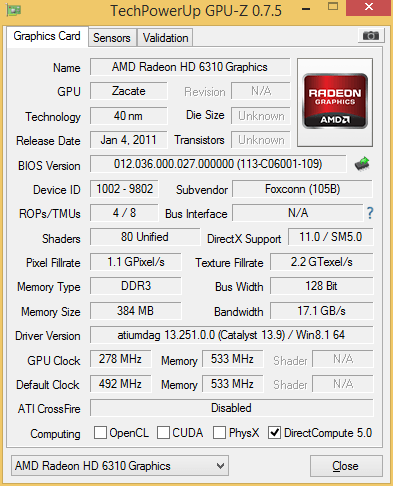393x486 pixels.
Task: Toggle the CUDA checkbox
Action: coord(163,433)
